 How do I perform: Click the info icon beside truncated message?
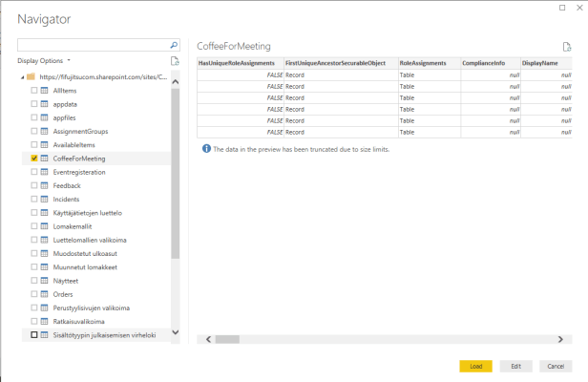point(206,149)
